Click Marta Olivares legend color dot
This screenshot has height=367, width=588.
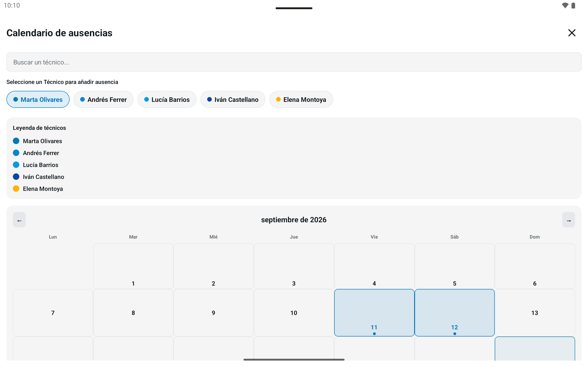(16, 141)
